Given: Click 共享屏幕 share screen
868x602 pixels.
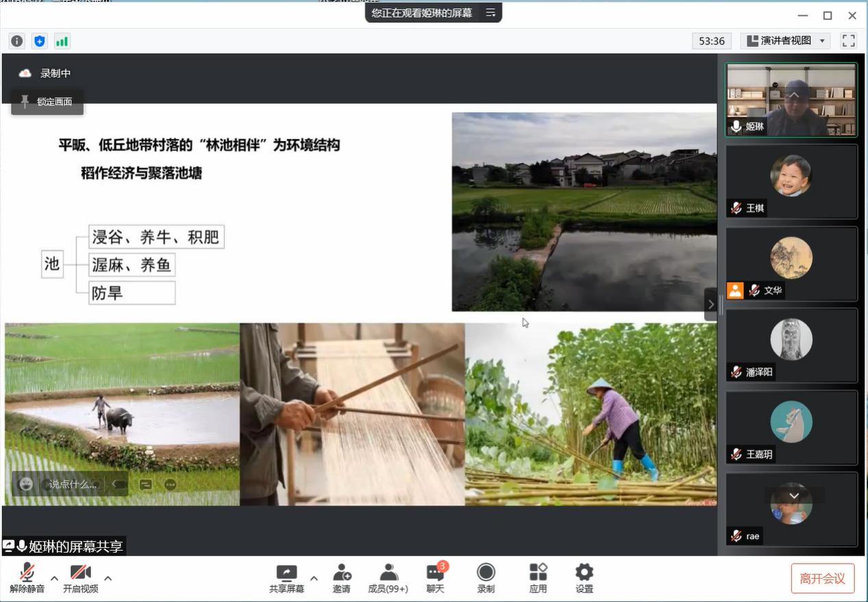Looking at the screenshot, I should tap(286, 578).
